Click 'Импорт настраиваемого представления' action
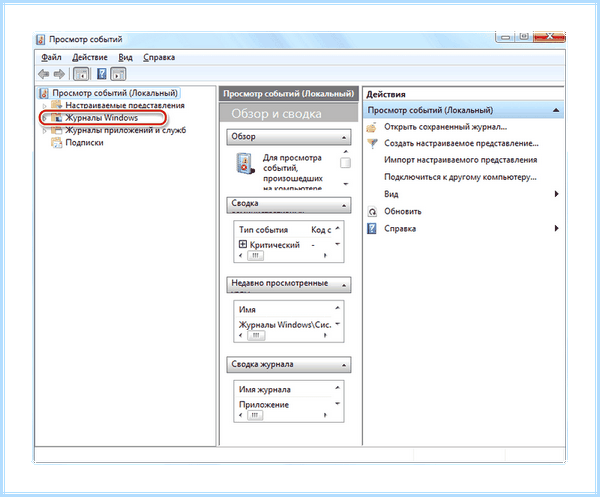 coord(460,160)
